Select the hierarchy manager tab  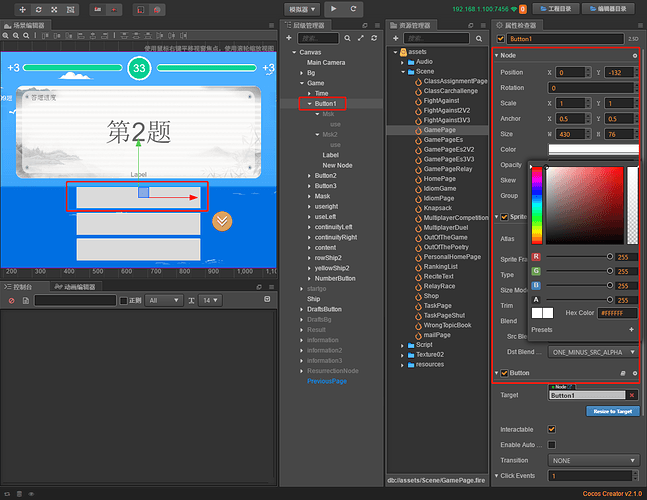[305, 26]
